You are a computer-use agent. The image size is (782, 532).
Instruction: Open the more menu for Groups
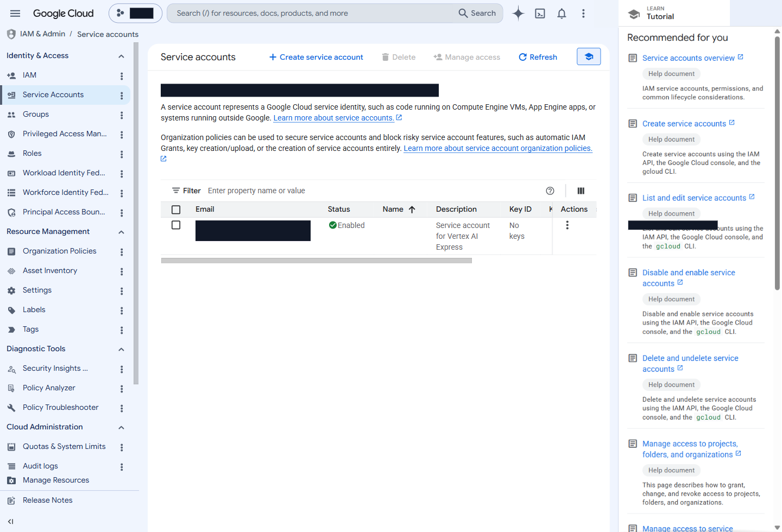tap(122, 115)
